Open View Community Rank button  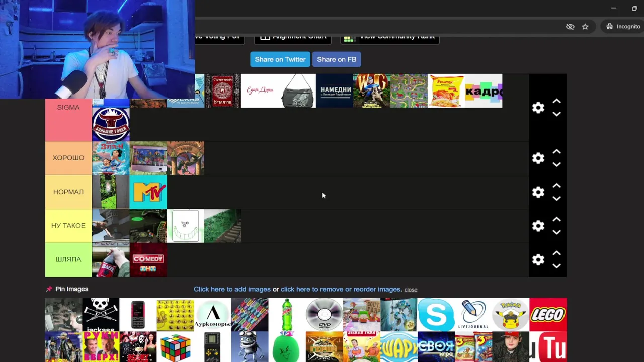click(x=390, y=38)
